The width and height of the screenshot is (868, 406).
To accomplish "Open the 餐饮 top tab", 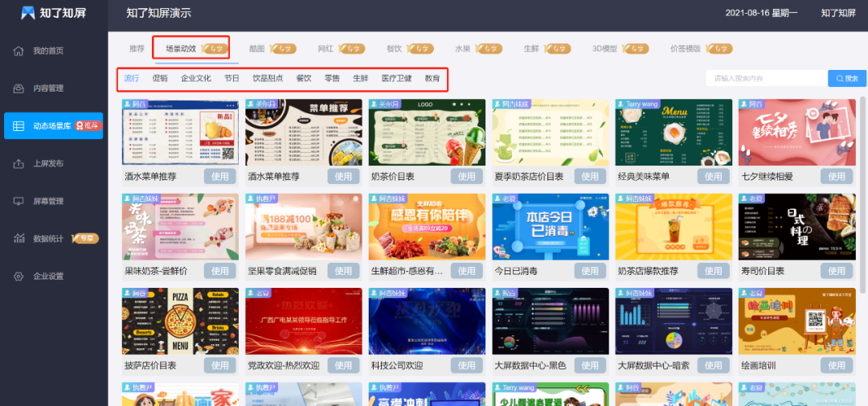I will (394, 49).
